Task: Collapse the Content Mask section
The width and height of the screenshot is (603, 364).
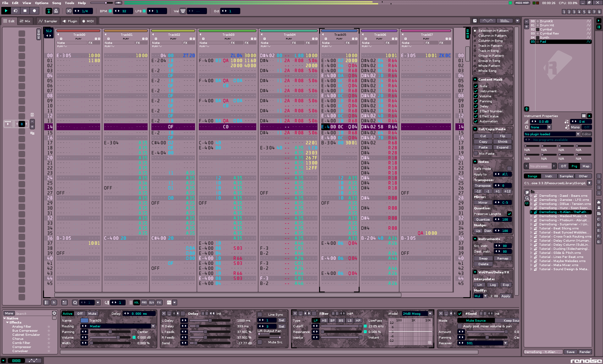Action: click(x=475, y=79)
